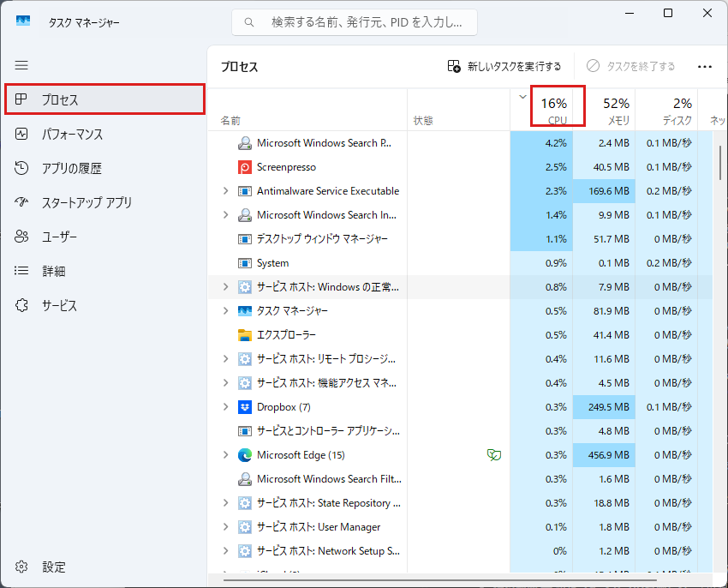This screenshot has width=728, height=588.
Task: Switch to the アプリの履歴 page
Action: click(x=105, y=168)
